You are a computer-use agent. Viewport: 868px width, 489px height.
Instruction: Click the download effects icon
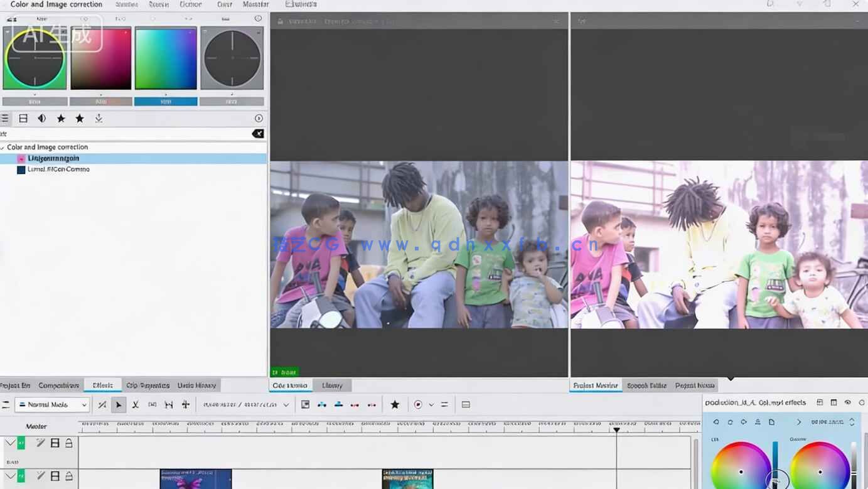(99, 119)
